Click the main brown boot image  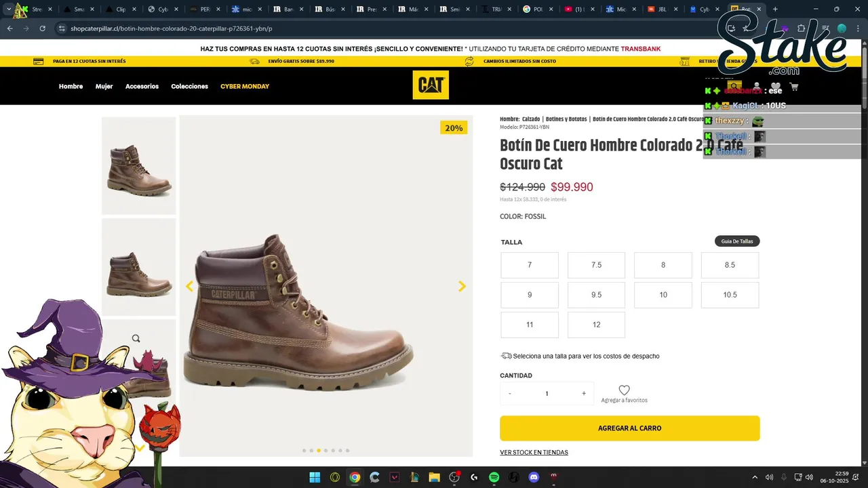(x=298, y=313)
